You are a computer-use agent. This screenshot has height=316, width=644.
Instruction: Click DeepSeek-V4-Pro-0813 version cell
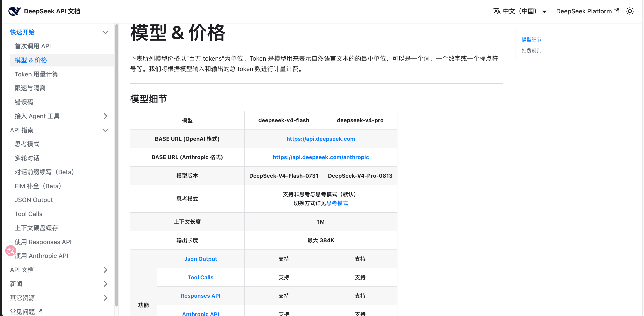360,176
